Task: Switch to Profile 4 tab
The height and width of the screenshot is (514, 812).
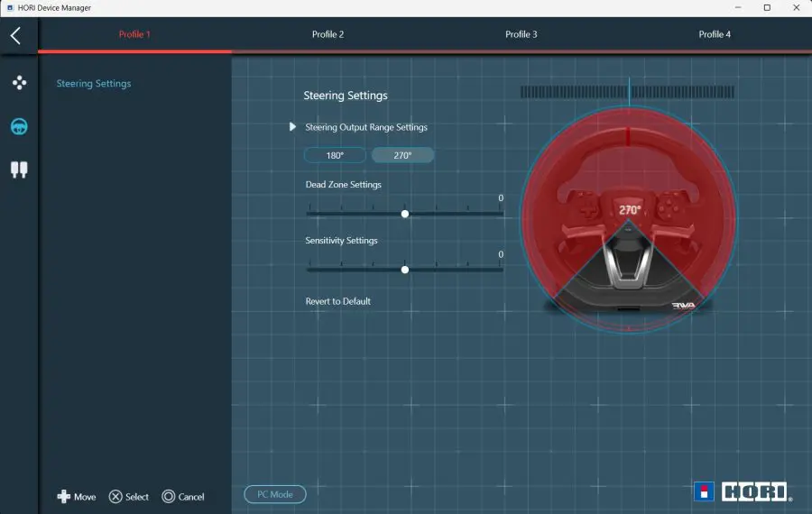Action: 715,34
